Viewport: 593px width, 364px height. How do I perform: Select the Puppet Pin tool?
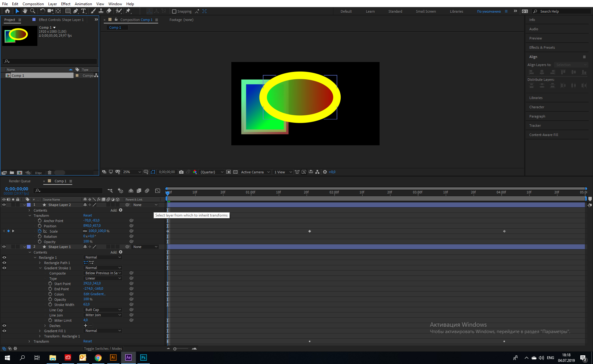[x=128, y=11]
